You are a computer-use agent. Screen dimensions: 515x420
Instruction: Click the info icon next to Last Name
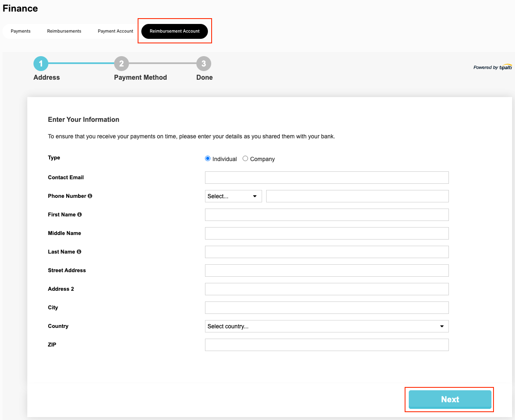pos(79,252)
